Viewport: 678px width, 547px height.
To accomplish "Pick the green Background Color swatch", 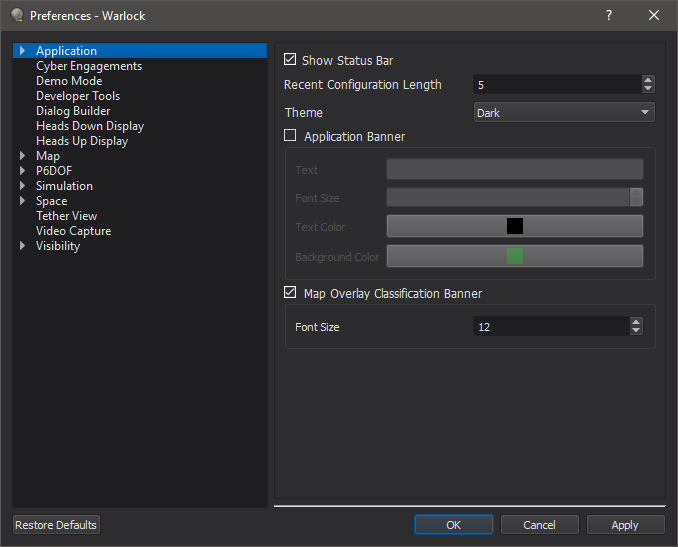I will 515,256.
